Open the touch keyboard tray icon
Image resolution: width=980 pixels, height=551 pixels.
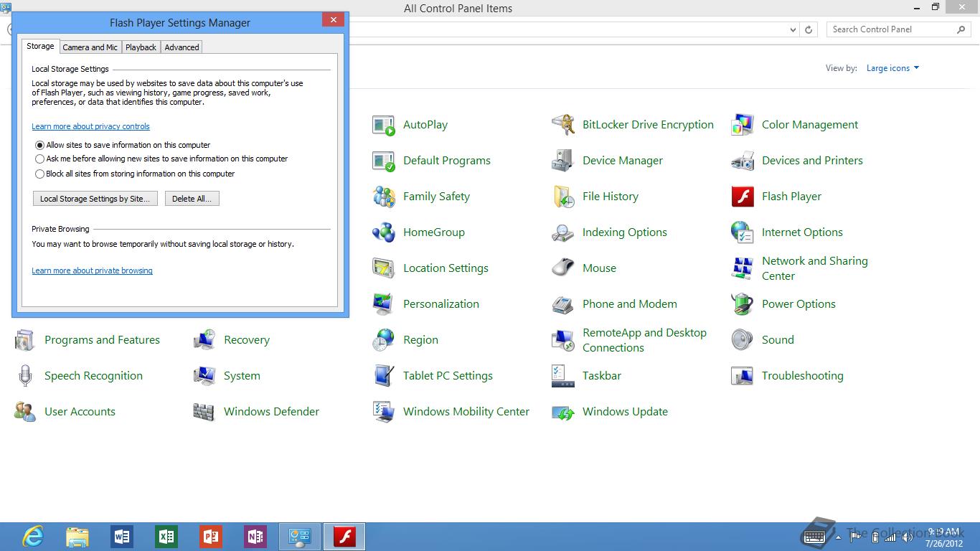tap(815, 536)
